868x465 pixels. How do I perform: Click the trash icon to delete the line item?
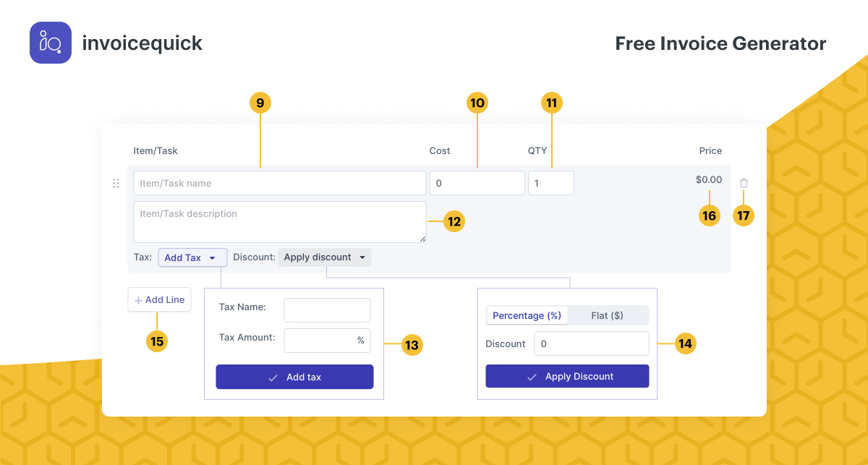tap(744, 183)
